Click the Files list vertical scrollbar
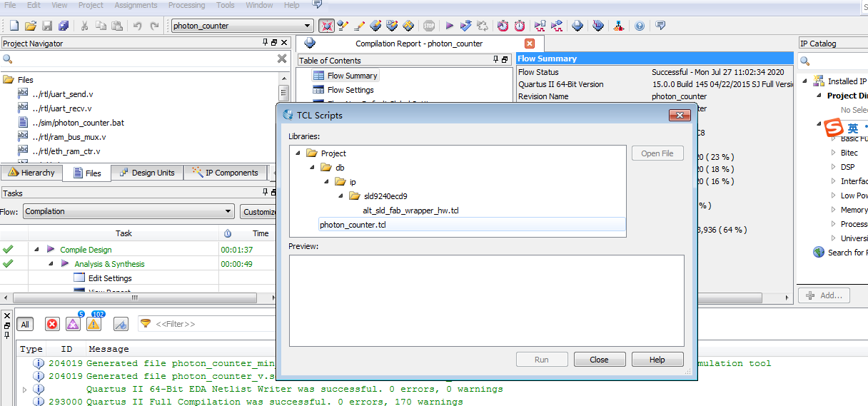Image resolution: width=868 pixels, height=406 pixels. coord(283,93)
